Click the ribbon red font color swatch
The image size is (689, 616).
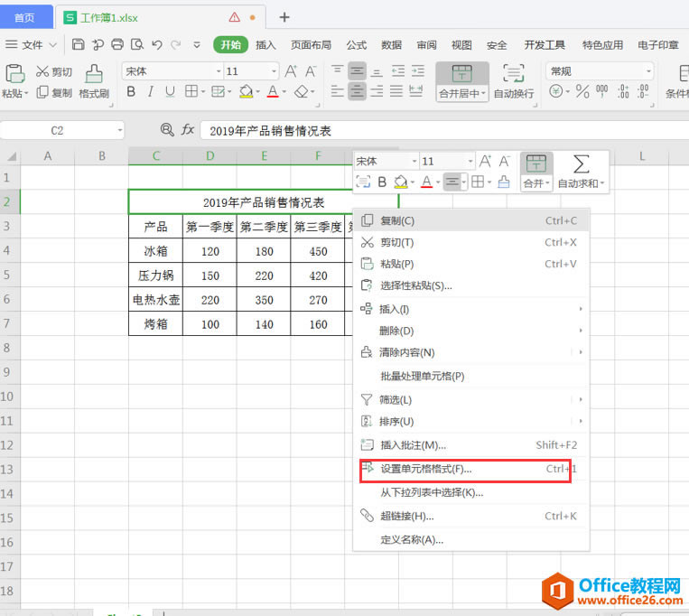tap(273, 91)
